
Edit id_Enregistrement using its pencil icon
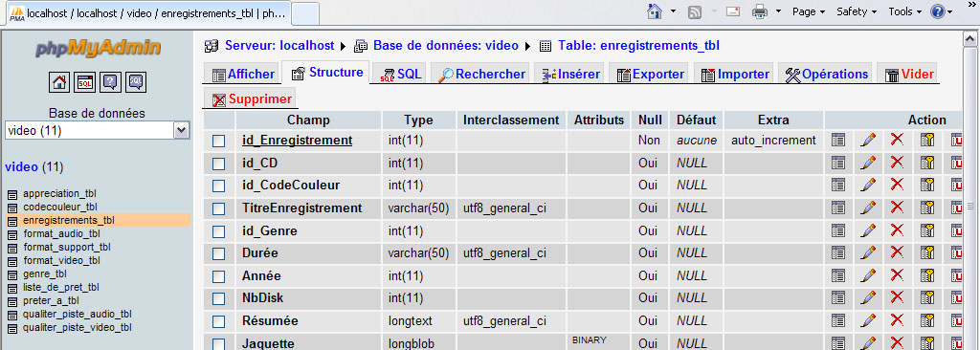click(x=867, y=140)
